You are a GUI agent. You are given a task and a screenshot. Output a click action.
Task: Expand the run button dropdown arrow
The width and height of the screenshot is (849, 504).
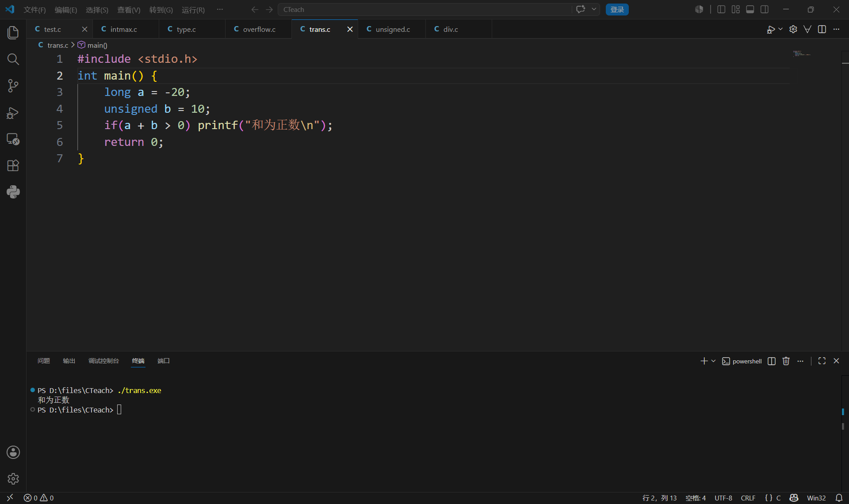point(780,29)
